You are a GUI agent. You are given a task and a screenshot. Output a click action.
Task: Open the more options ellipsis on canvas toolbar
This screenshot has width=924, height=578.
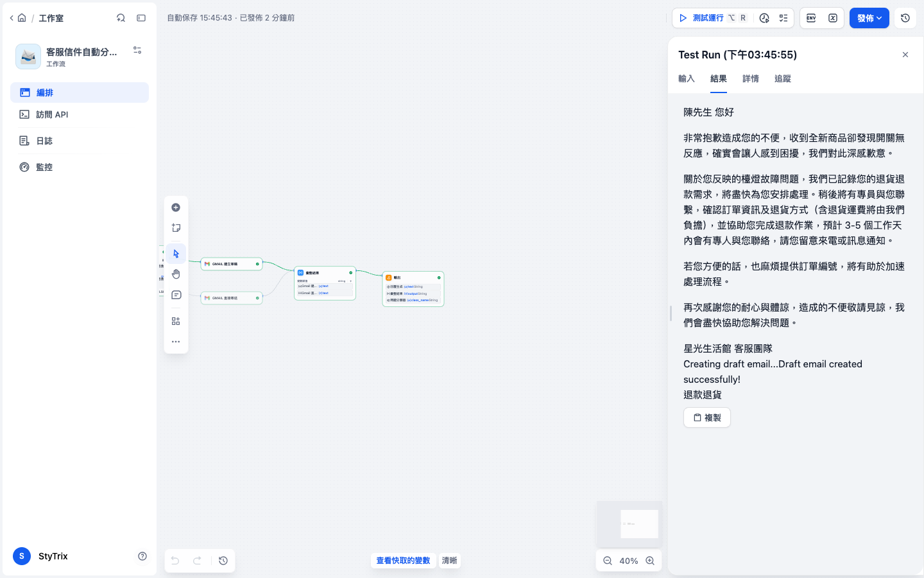[x=176, y=342]
